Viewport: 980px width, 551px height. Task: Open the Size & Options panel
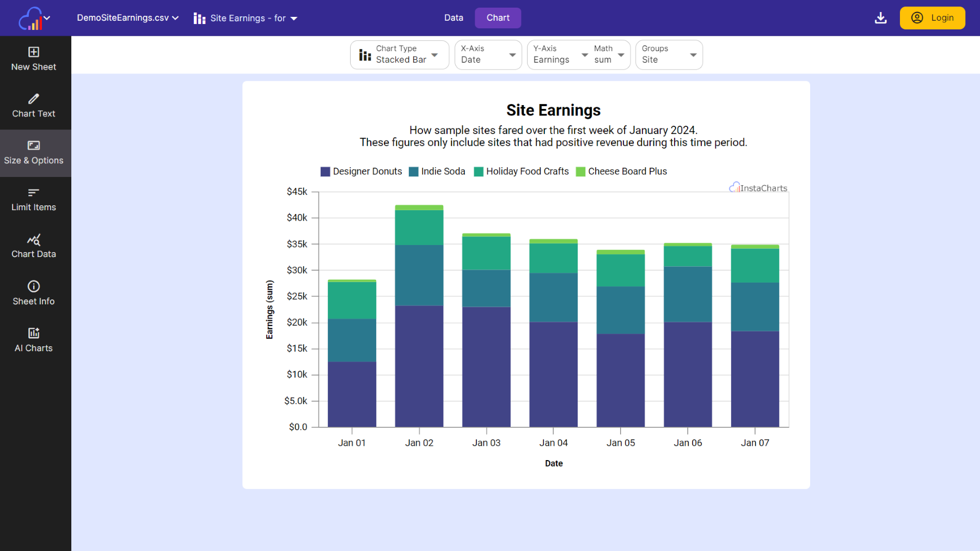[34, 153]
